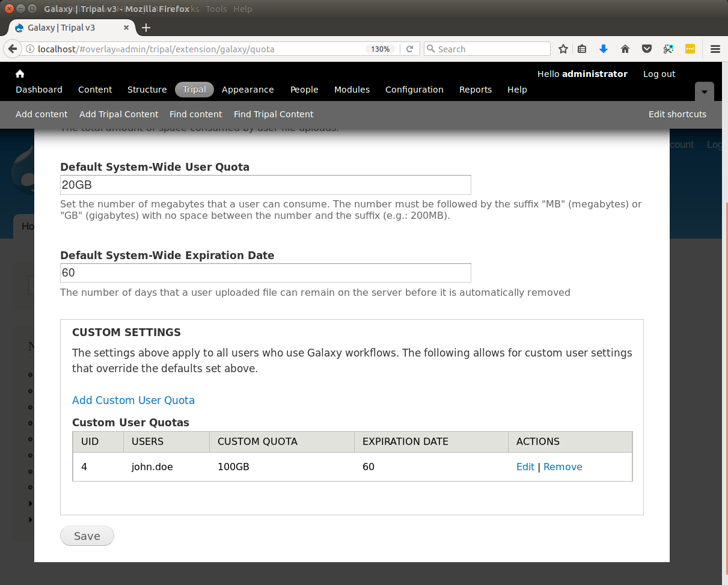The height and width of the screenshot is (585, 728).
Task: Open the Help menu in title bar
Action: click(x=243, y=9)
